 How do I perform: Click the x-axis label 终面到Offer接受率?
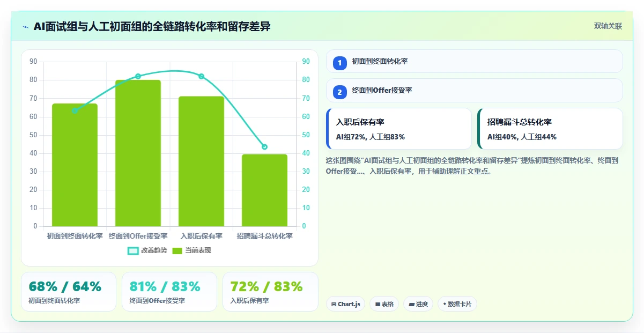click(138, 236)
